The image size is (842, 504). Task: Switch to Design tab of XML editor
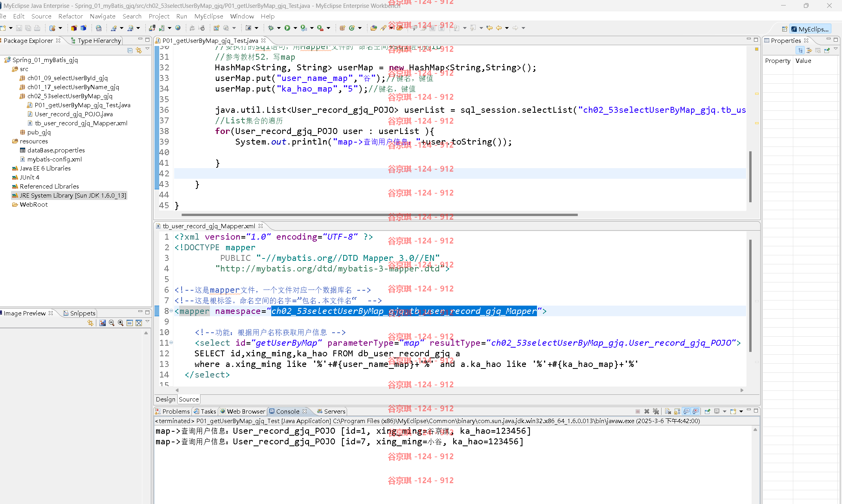coord(165,399)
